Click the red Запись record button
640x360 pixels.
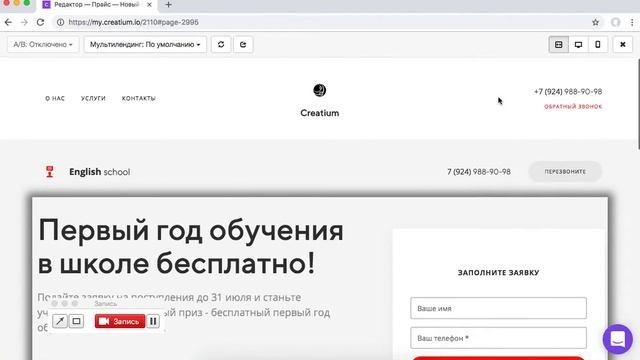pyautogui.click(x=120, y=321)
